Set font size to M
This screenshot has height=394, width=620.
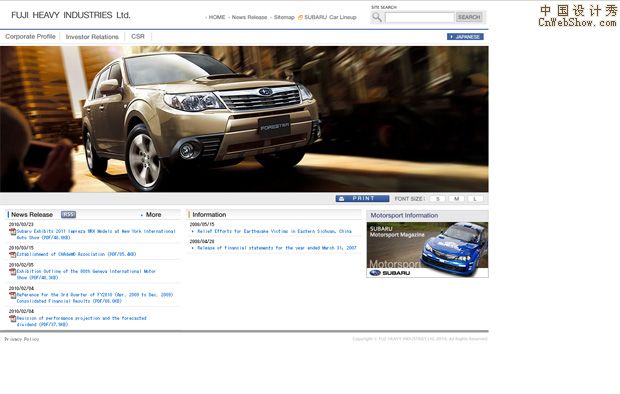point(456,199)
